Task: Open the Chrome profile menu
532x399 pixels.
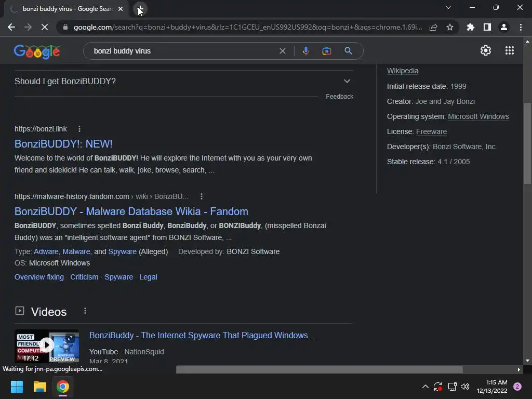Action: pos(504,27)
